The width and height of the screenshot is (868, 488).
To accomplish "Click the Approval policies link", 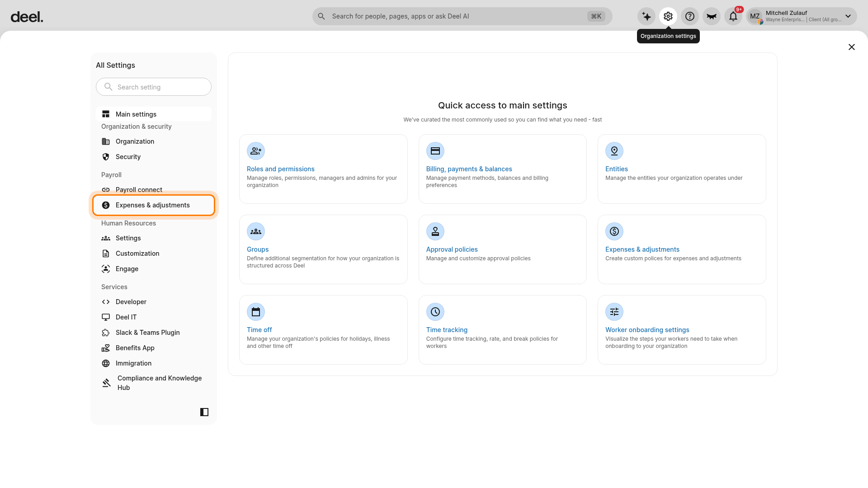I will (x=452, y=249).
